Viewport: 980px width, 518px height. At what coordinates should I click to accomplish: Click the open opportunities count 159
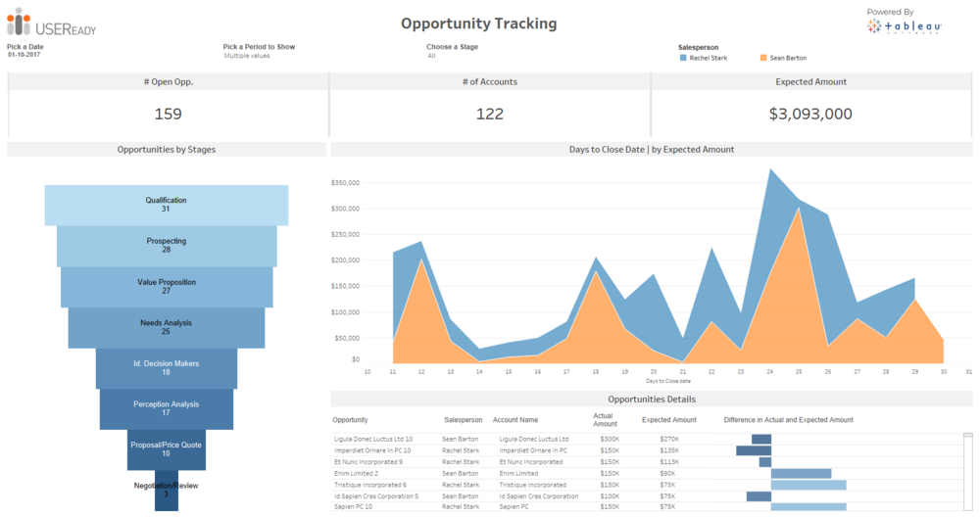coord(169,114)
